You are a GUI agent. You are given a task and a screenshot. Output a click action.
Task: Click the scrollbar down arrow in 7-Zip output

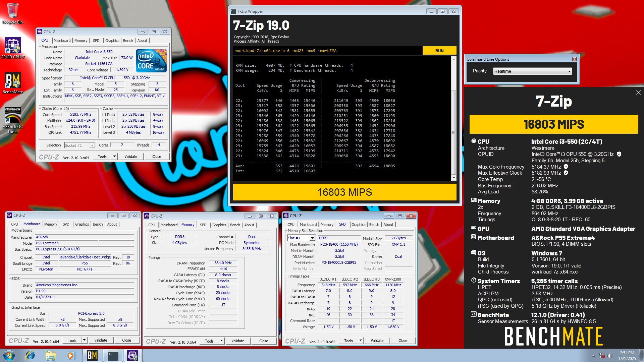[453, 178]
